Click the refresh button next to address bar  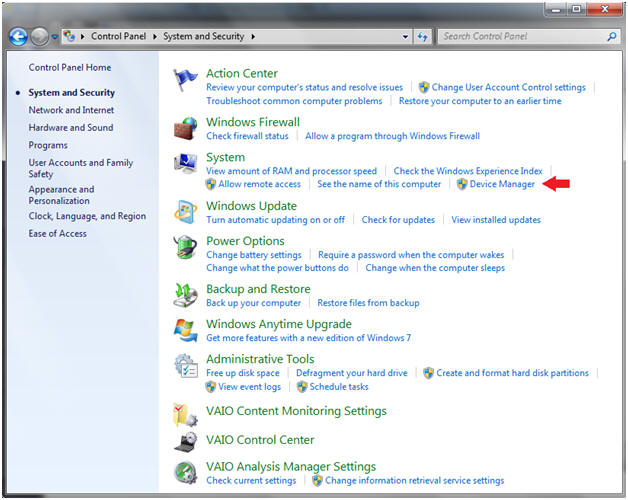[423, 37]
